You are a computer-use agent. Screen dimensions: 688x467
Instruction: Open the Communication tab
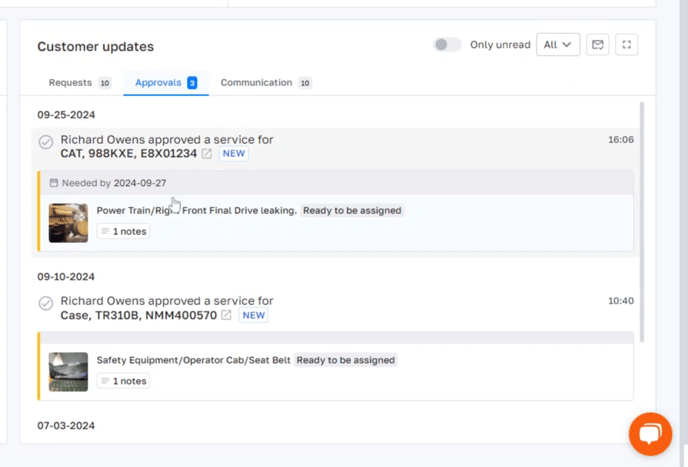click(265, 83)
